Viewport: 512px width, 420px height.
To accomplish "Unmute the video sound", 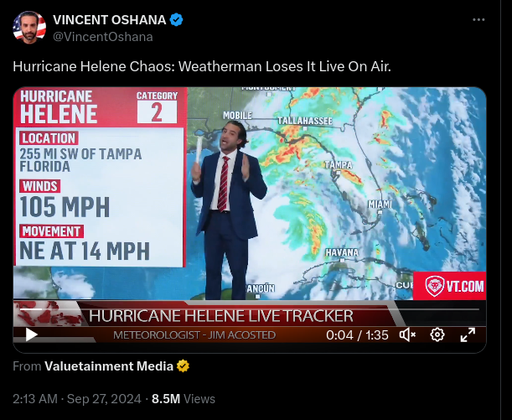I will (407, 334).
